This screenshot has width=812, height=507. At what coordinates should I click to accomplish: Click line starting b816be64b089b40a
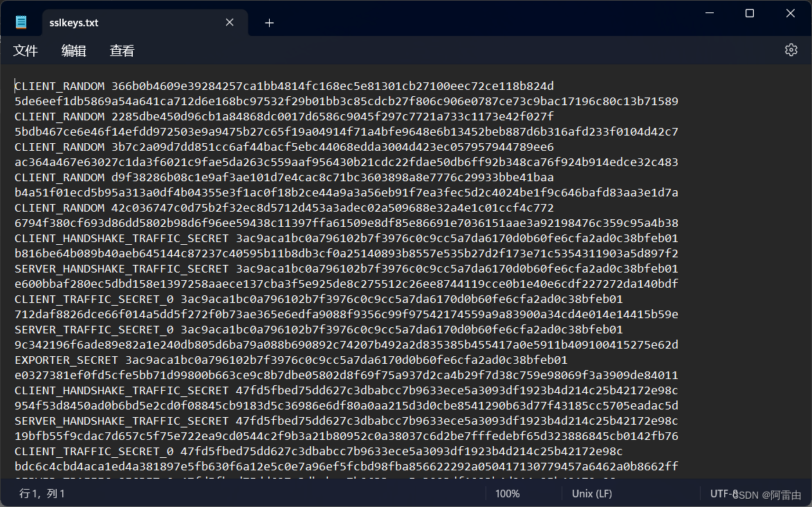click(347, 254)
